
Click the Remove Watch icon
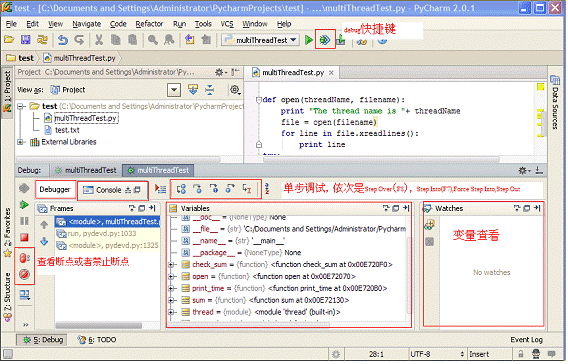coord(430,242)
